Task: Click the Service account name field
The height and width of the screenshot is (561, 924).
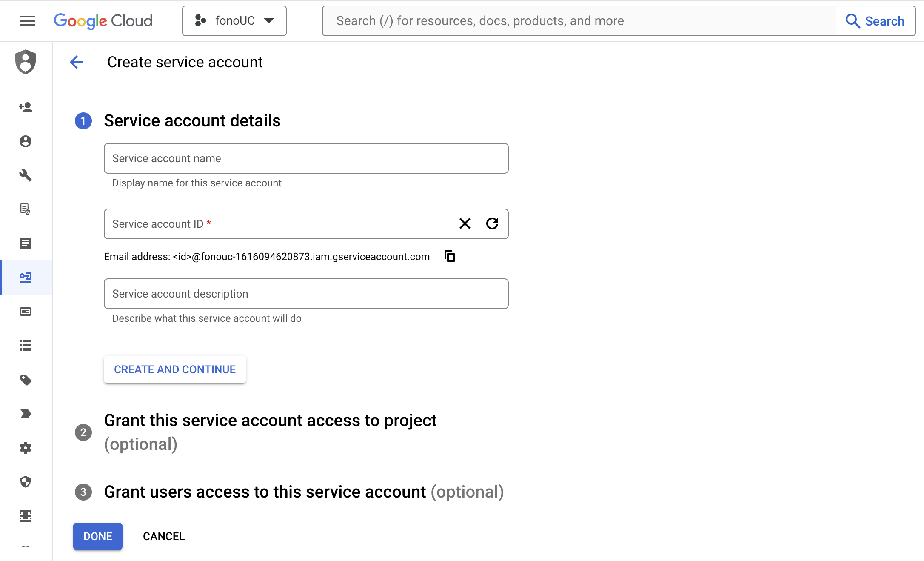Action: pos(306,158)
